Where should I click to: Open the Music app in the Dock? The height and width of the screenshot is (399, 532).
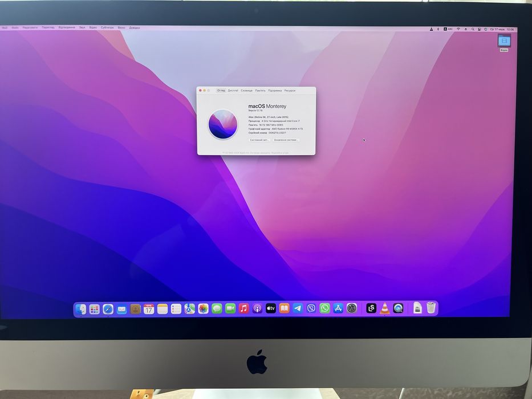click(243, 308)
